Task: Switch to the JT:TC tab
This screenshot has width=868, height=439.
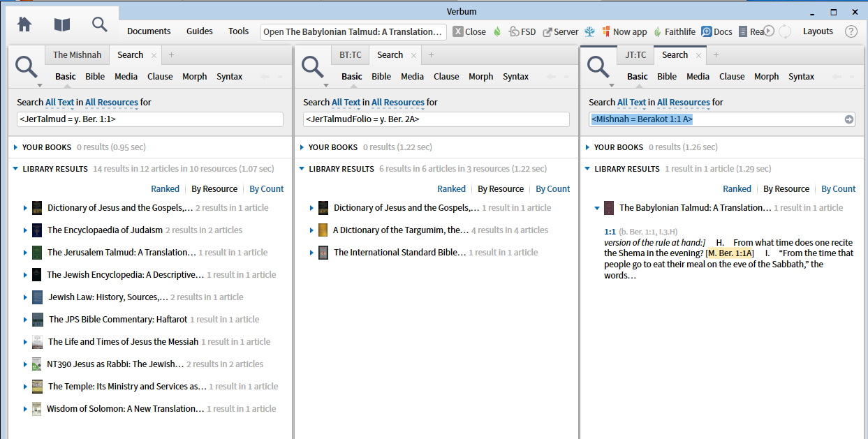Action: pos(635,55)
